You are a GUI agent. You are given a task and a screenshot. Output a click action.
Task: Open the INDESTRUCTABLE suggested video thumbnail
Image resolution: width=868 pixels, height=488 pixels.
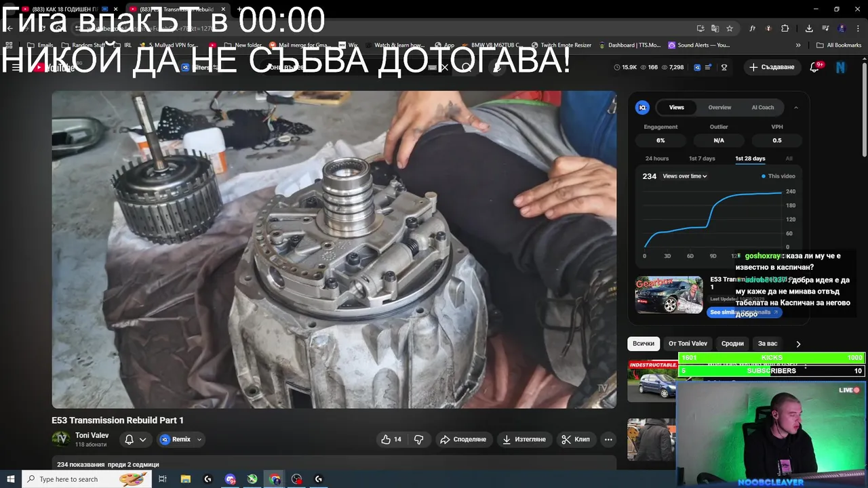652,380
